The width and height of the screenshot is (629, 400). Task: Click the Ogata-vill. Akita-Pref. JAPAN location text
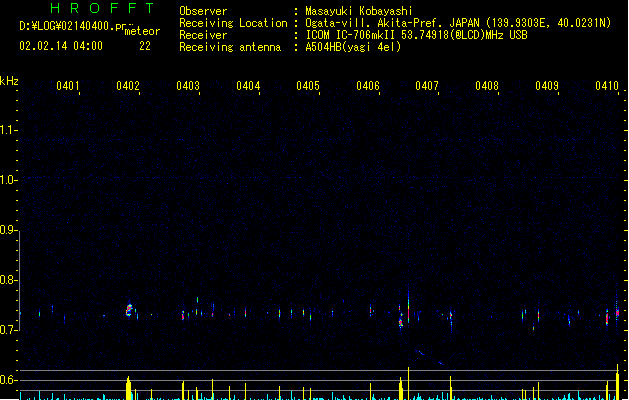click(392, 23)
